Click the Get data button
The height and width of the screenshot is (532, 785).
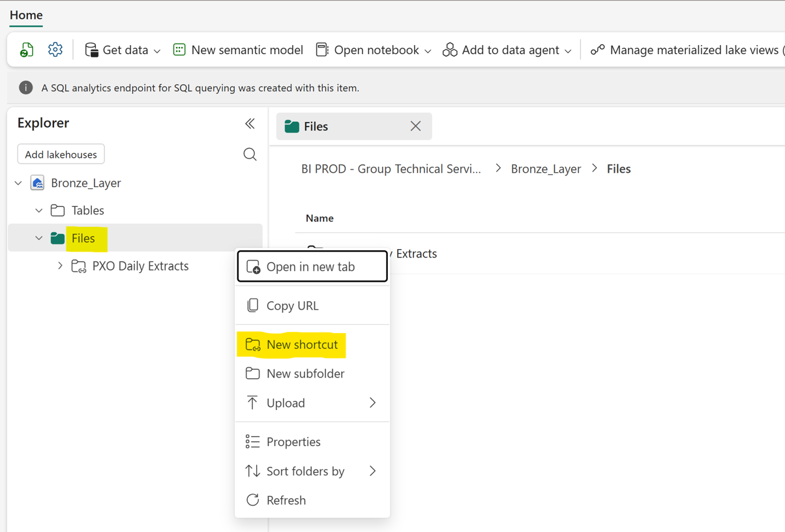click(x=123, y=50)
